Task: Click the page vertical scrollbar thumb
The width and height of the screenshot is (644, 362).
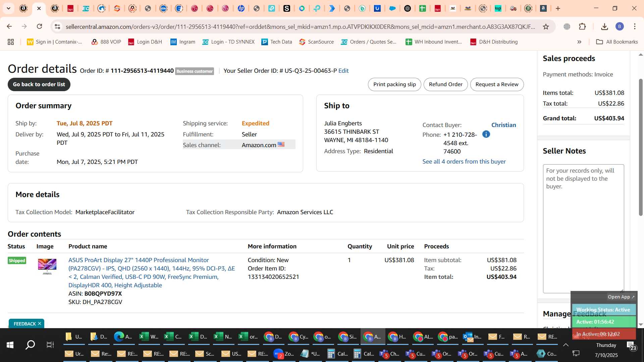Action: [x=641, y=147]
